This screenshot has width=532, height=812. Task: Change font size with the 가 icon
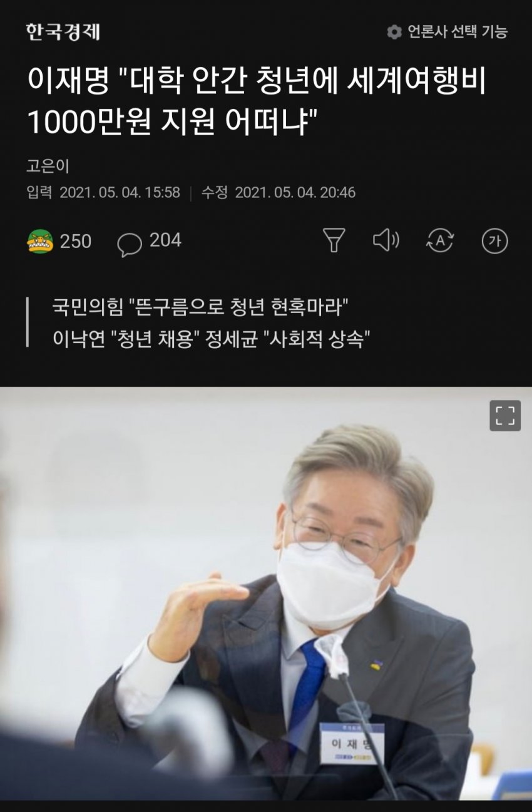tap(494, 241)
